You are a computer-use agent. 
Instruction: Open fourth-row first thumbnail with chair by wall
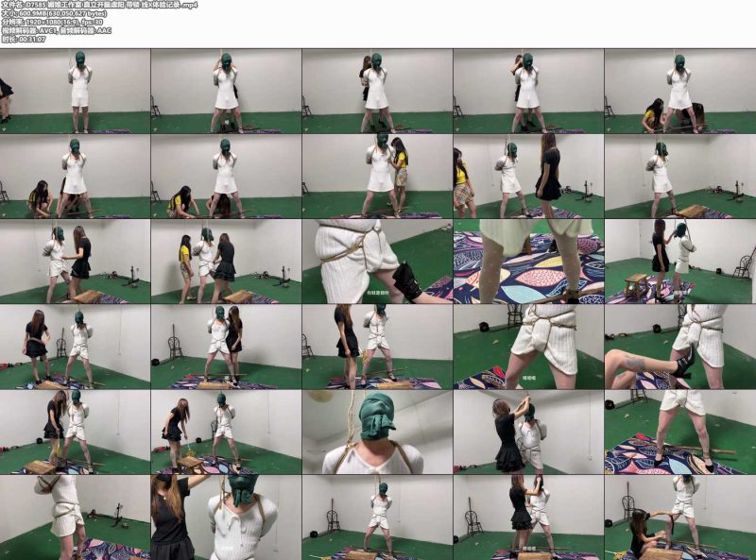click(x=75, y=347)
